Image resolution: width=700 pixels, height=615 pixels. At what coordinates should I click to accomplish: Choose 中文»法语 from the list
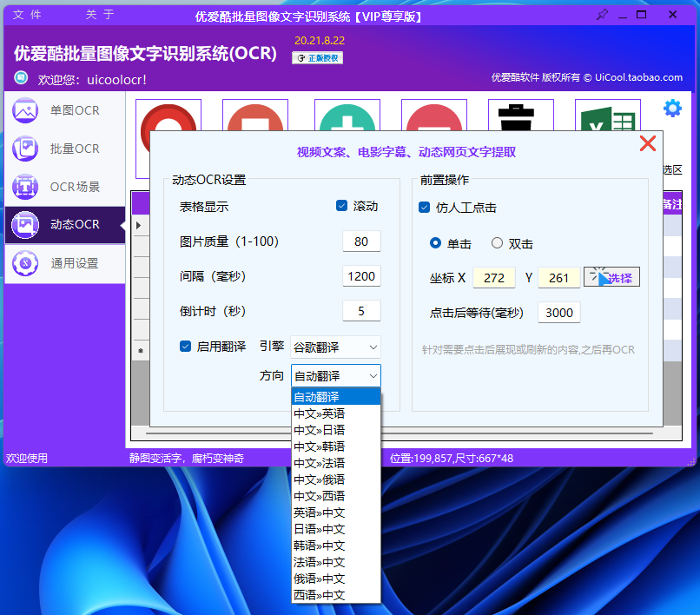pyautogui.click(x=336, y=463)
